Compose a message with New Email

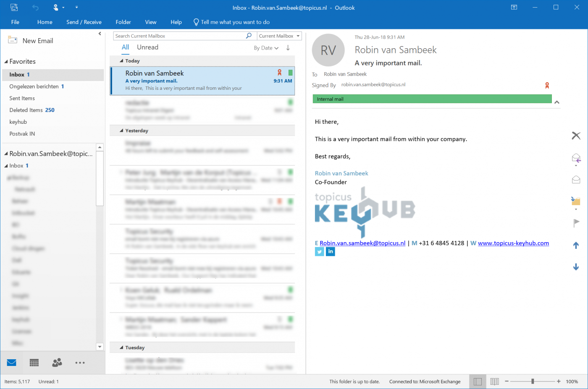click(x=31, y=41)
